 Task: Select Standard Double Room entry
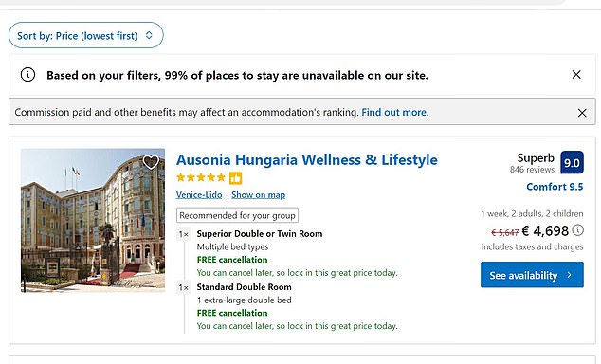point(245,287)
